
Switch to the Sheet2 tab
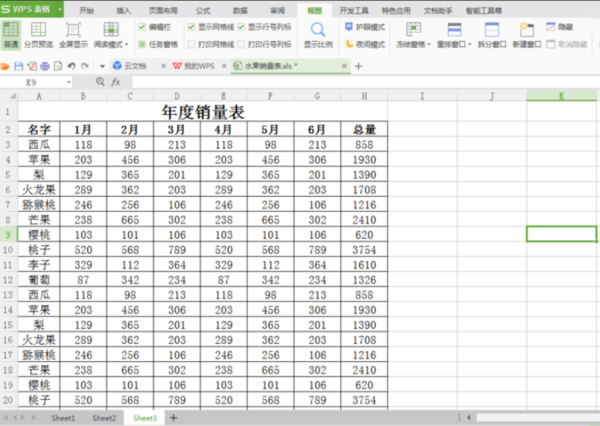click(104, 418)
